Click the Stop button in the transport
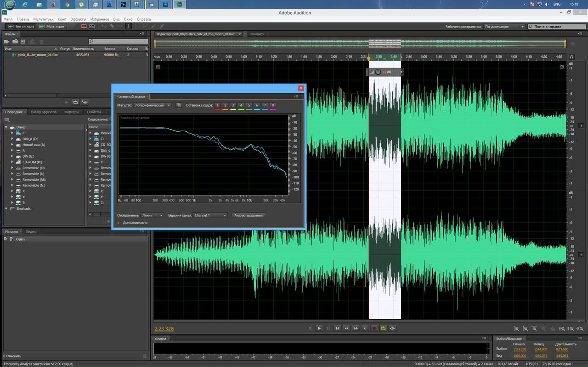This screenshot has height=367, width=588. (x=310, y=328)
